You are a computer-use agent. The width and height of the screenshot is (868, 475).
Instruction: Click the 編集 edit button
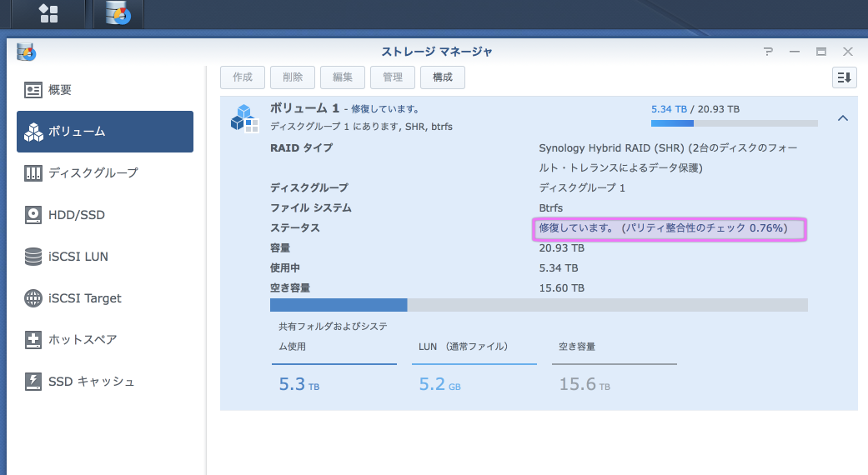point(343,77)
